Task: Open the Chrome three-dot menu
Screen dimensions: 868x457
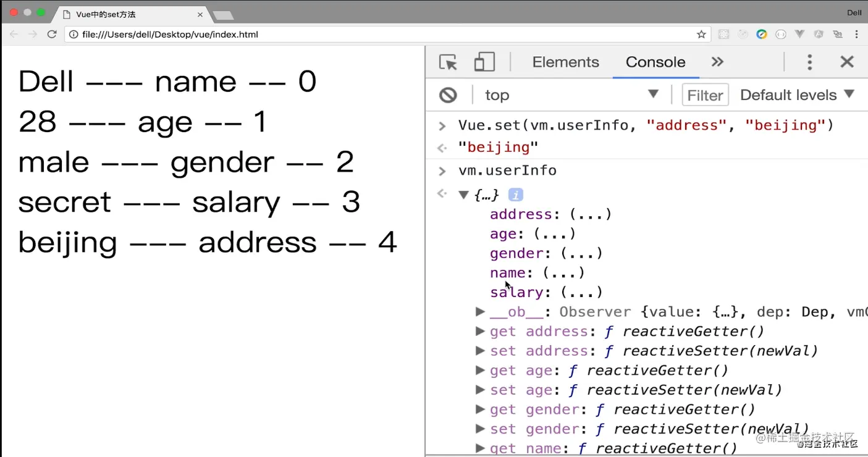Action: (x=855, y=35)
